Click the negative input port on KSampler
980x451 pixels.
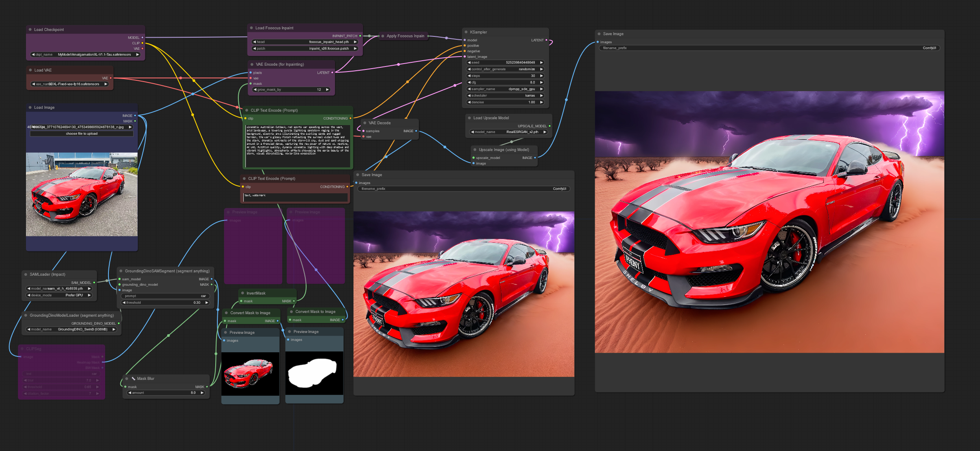coord(464,51)
